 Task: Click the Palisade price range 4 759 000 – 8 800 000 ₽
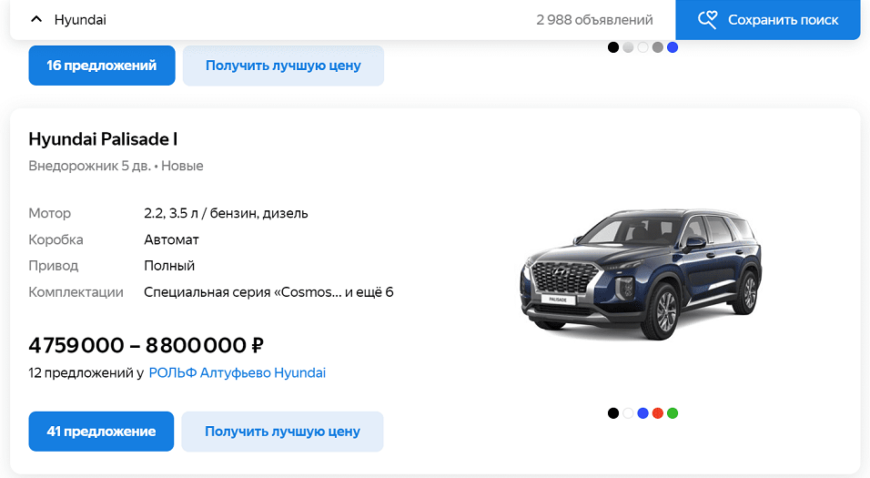tap(146, 346)
